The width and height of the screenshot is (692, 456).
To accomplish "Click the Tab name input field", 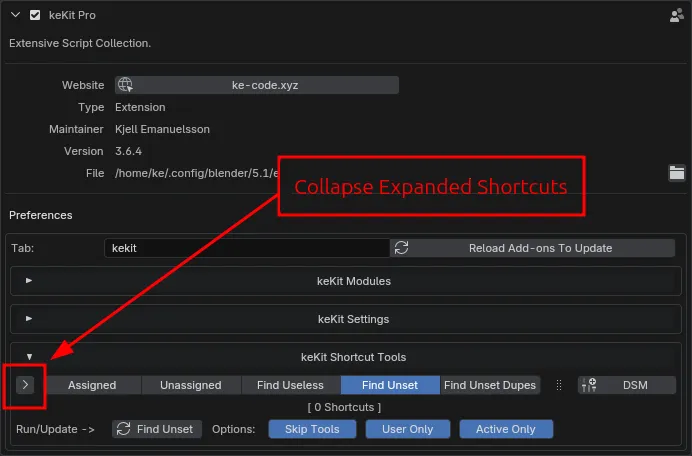I will pos(246,248).
